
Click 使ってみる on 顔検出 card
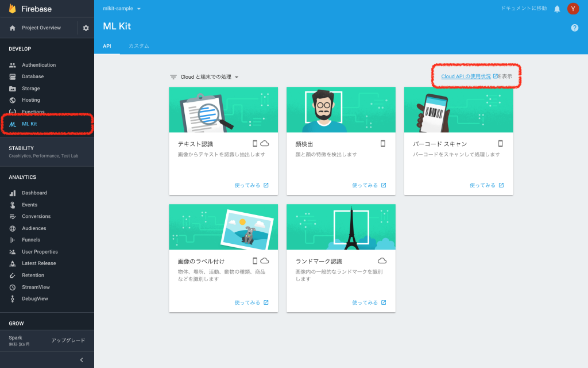369,186
